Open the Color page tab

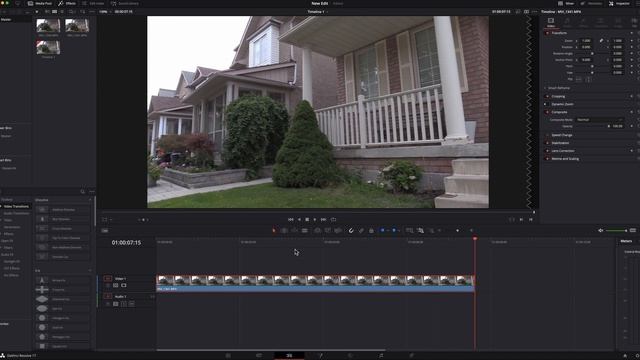point(350,356)
